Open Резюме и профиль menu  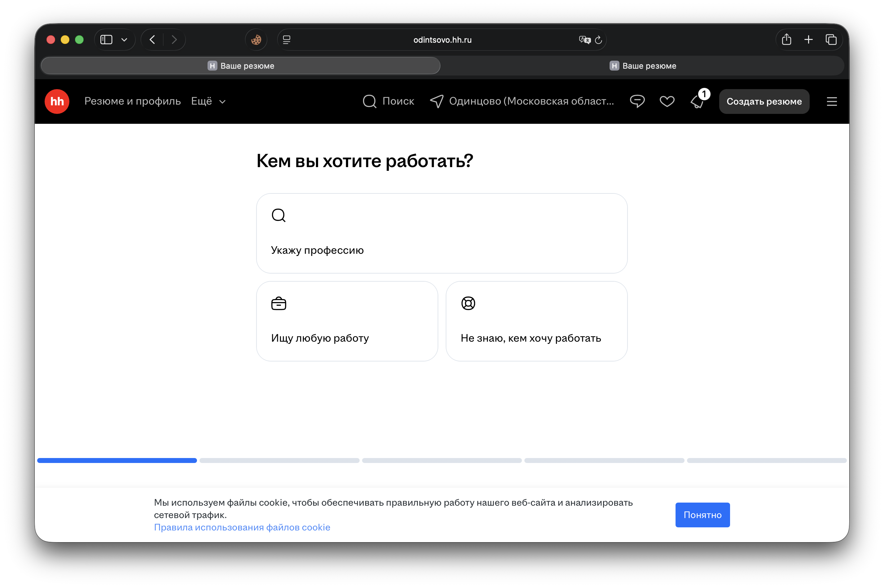[133, 101]
